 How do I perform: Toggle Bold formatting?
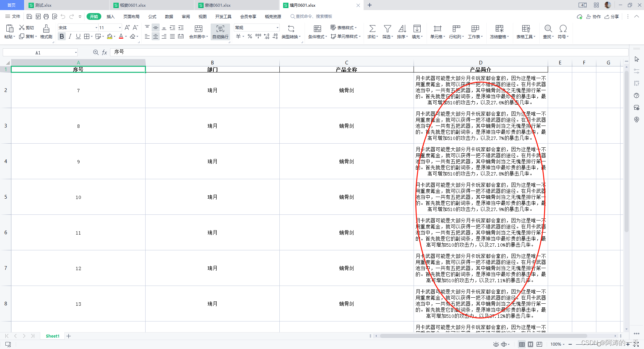coord(62,36)
